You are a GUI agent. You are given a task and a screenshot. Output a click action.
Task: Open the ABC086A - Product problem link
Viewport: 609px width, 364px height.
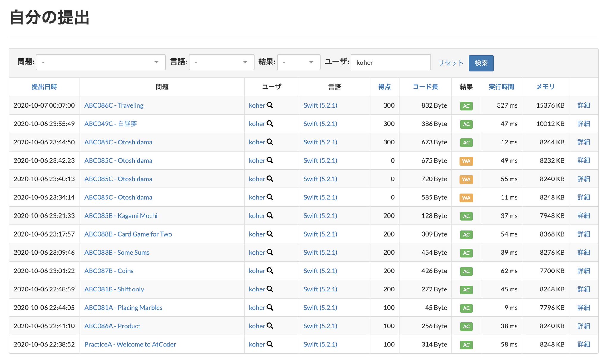point(112,326)
